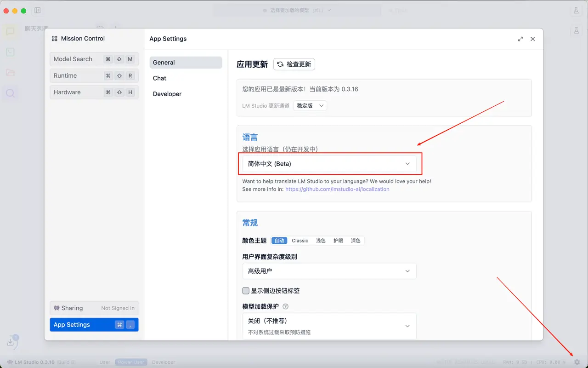This screenshot has width=588, height=368.
Task: Click the Mission Control grid icon
Action: click(55, 39)
